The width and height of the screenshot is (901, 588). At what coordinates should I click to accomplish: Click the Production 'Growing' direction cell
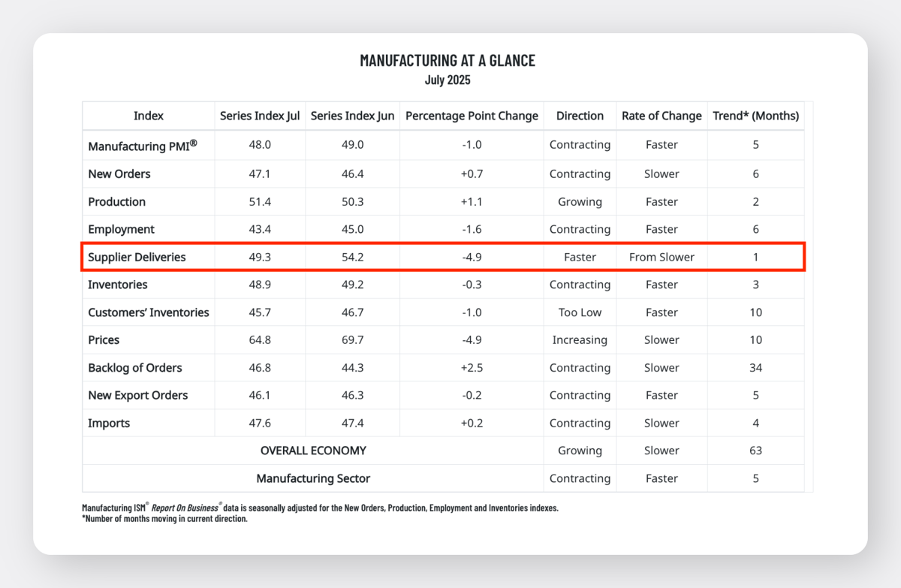tap(580, 202)
